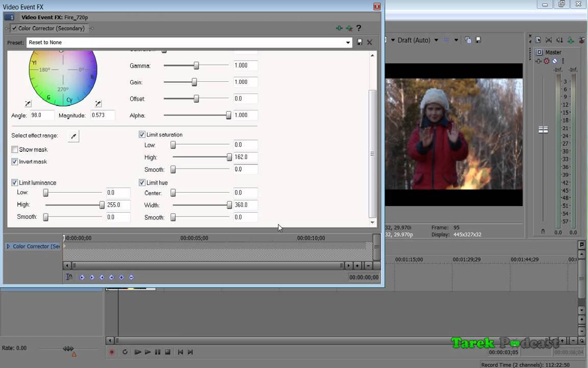Toggle Limit hue checkbox
This screenshot has width=588, height=368.
click(142, 182)
